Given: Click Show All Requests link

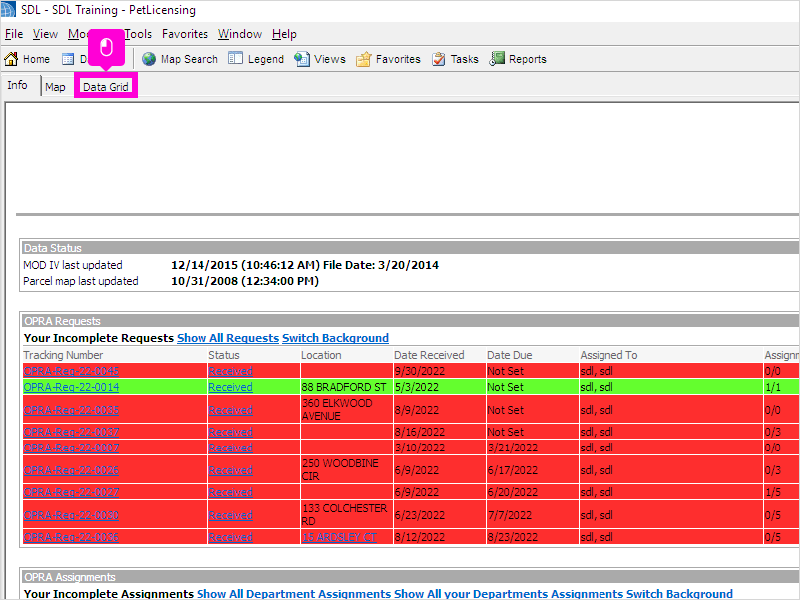Looking at the screenshot, I should pos(228,338).
